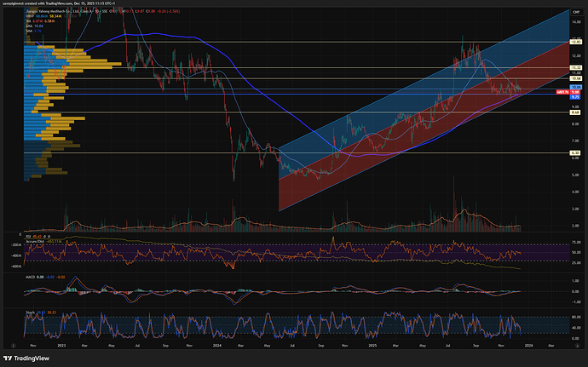Viewport: 588px width, 367px height.
Task: Open the MACD indicator pane label
Action: [x=28, y=276]
